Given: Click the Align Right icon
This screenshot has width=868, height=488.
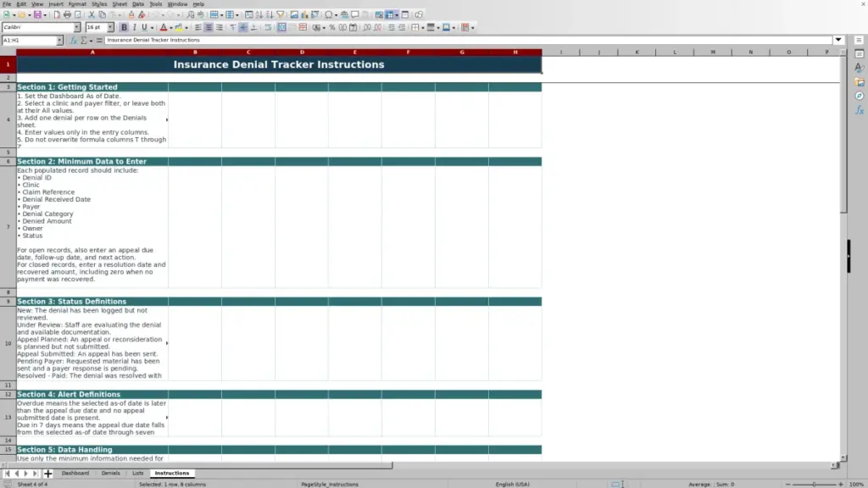Looking at the screenshot, I should 220,27.
